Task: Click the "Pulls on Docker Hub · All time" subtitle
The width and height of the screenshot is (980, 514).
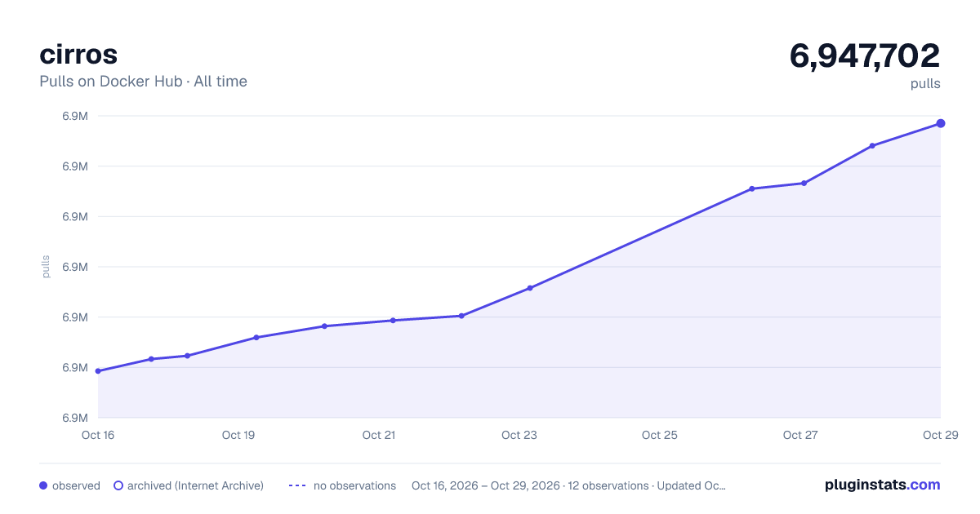Action: coord(143,82)
